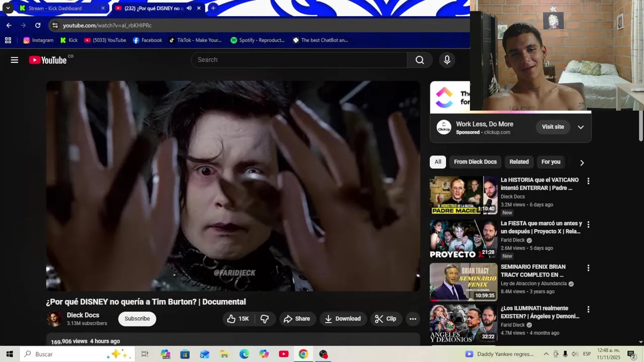The height and width of the screenshot is (362, 644).
Task: Open Windows notification center icon
Action: click(x=631, y=354)
